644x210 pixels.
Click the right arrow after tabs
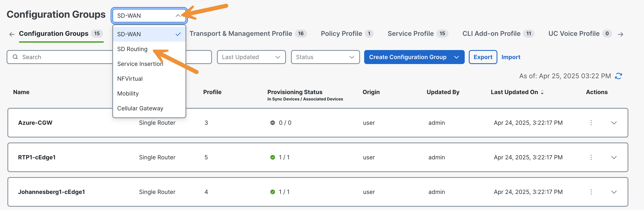[x=620, y=34]
